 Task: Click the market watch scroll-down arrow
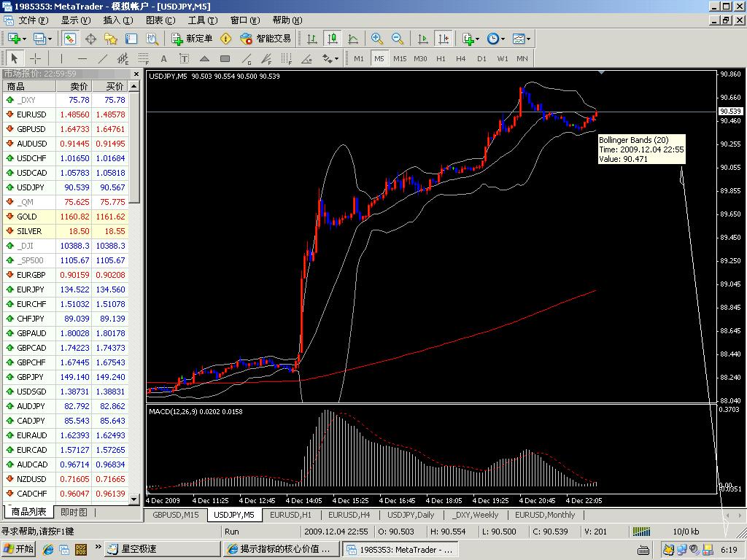134,499
